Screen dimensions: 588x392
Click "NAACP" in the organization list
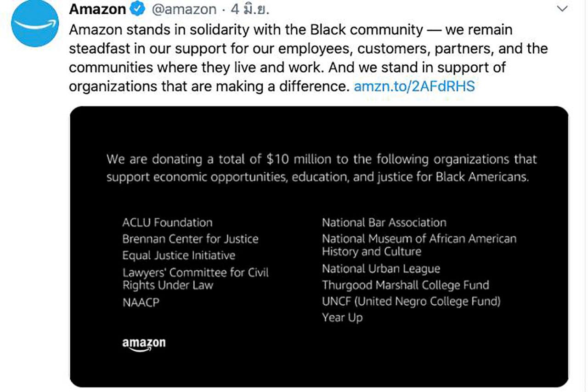coord(141,303)
